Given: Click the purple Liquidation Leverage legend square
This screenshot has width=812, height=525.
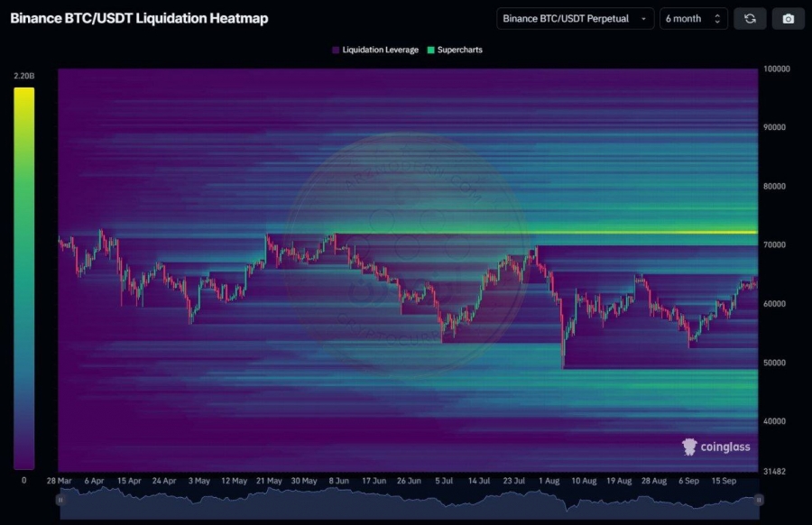Looking at the screenshot, I should [336, 51].
